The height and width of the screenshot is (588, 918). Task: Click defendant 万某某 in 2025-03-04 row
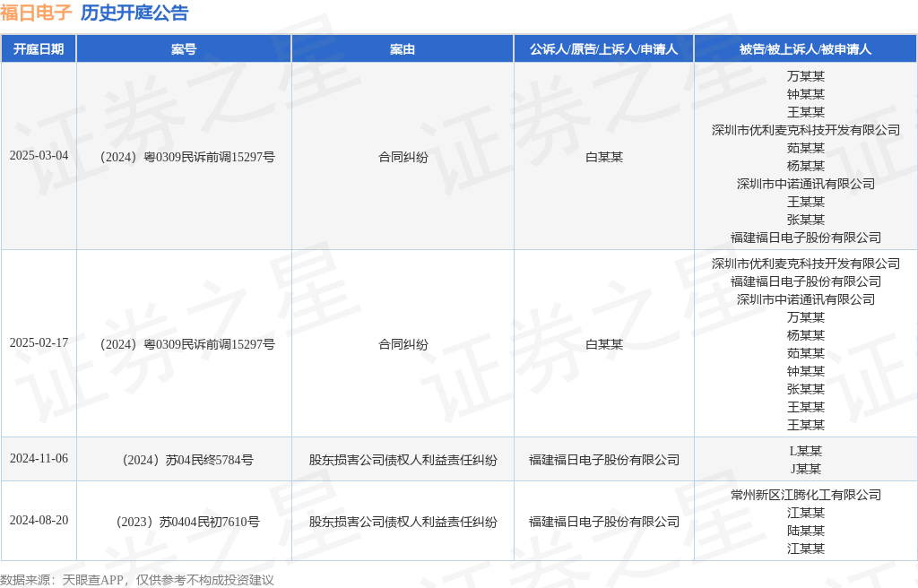point(806,76)
